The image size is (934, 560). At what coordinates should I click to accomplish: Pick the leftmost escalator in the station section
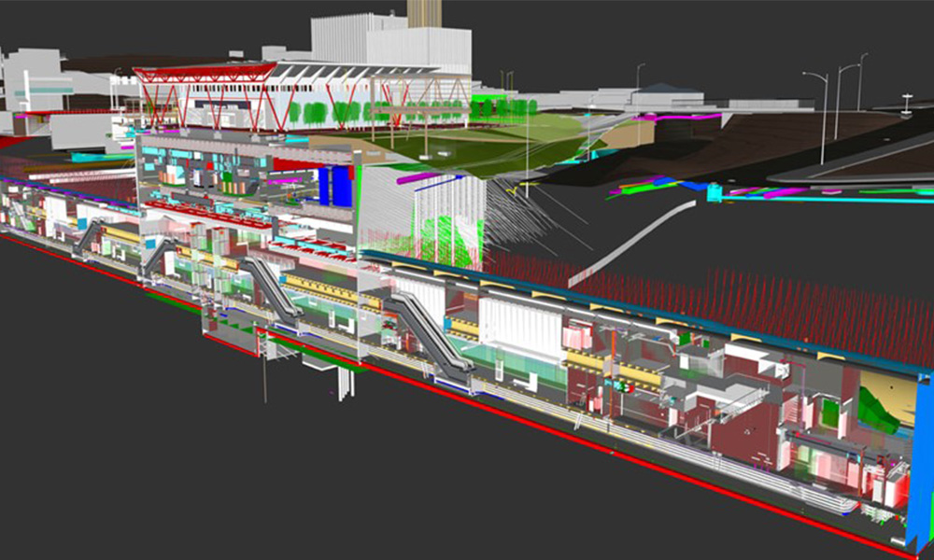(x=89, y=236)
